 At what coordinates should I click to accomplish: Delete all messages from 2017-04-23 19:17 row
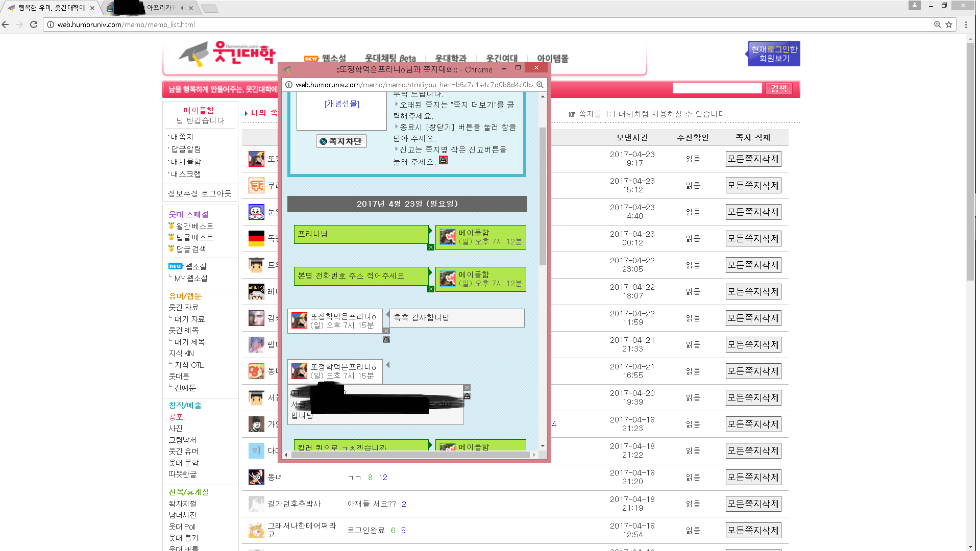[753, 159]
